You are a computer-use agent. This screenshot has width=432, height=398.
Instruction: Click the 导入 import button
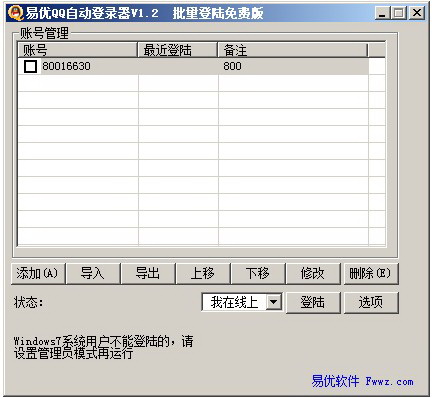tap(93, 274)
